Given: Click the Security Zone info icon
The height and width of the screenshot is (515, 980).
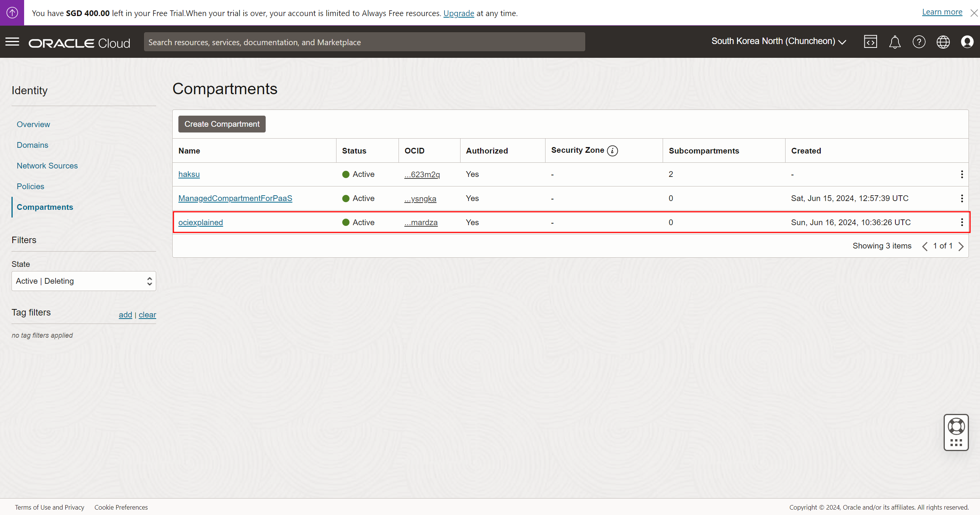Looking at the screenshot, I should coord(612,151).
